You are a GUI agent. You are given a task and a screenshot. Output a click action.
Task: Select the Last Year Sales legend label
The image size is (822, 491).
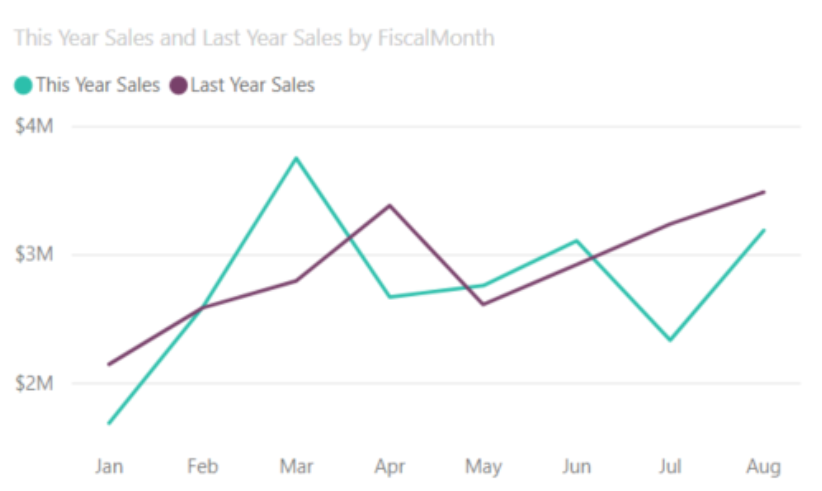point(252,86)
